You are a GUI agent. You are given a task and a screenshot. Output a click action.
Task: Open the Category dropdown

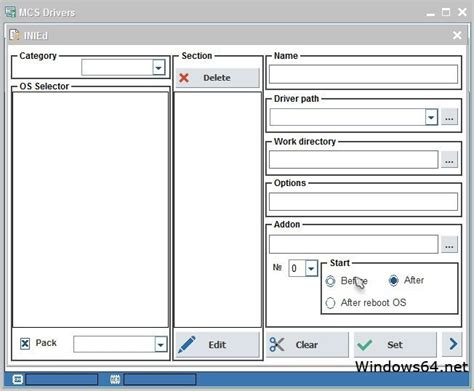[159, 68]
